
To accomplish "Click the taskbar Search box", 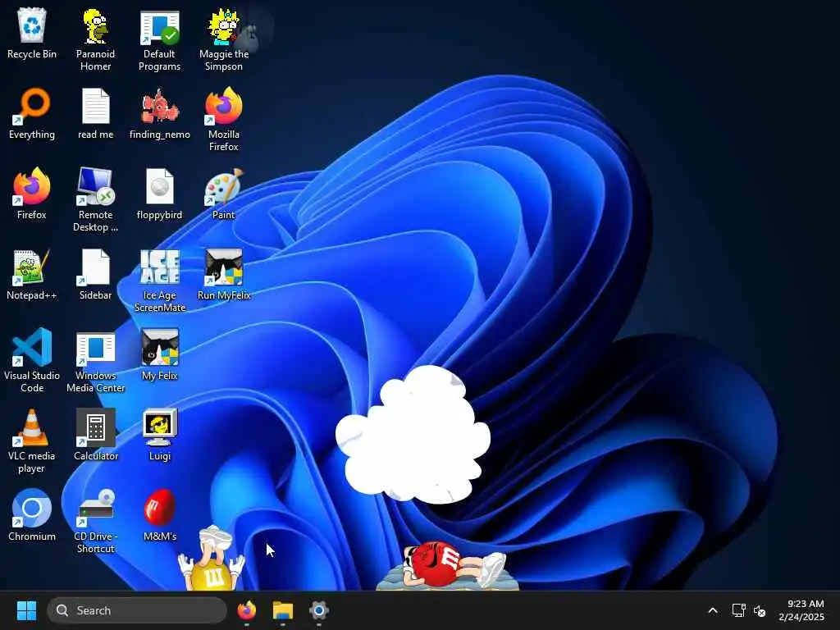I will (137, 610).
